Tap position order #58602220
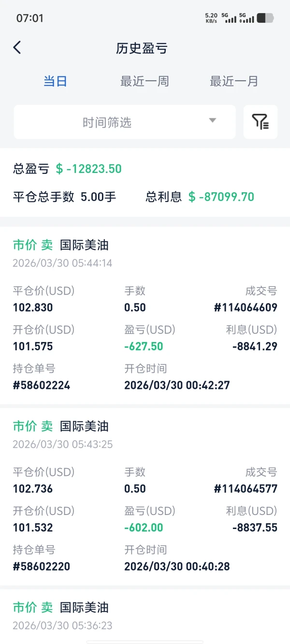The height and width of the screenshot is (644, 290). pos(42,566)
